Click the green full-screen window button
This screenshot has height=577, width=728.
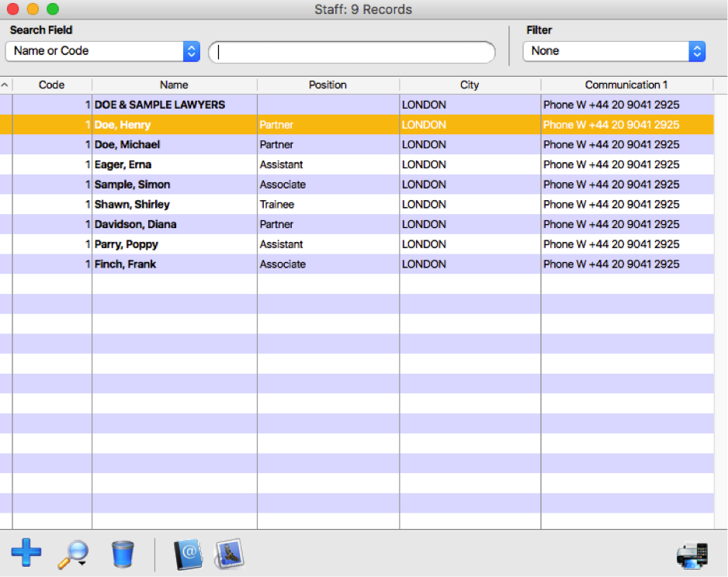tap(53, 9)
